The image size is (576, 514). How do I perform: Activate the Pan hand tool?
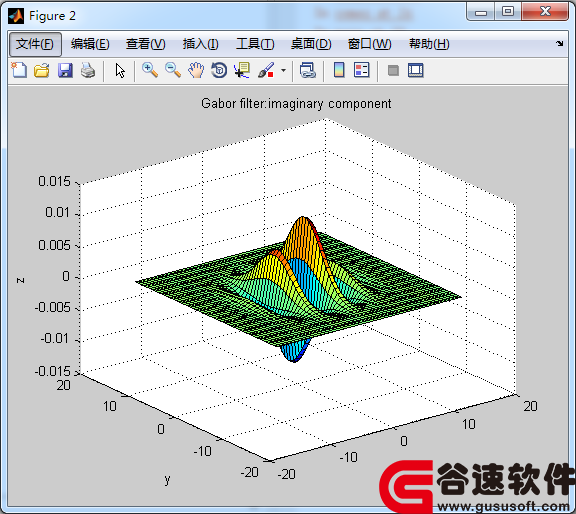coord(196,70)
